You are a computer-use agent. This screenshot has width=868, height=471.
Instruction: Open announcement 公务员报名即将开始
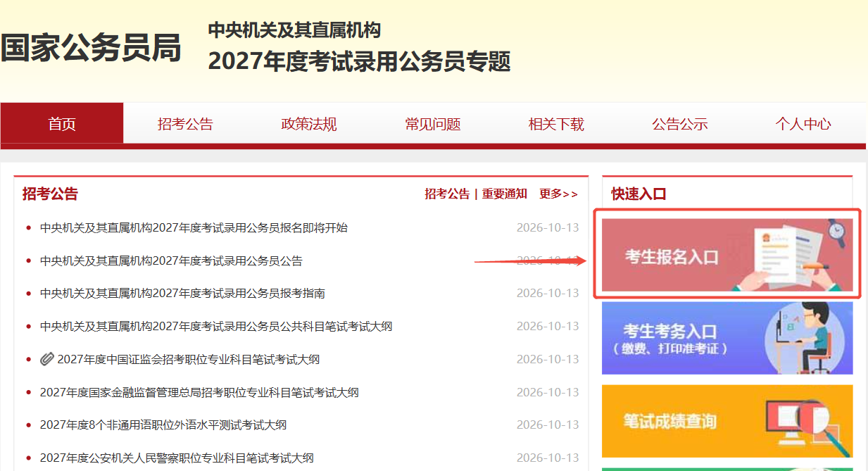[x=194, y=227]
